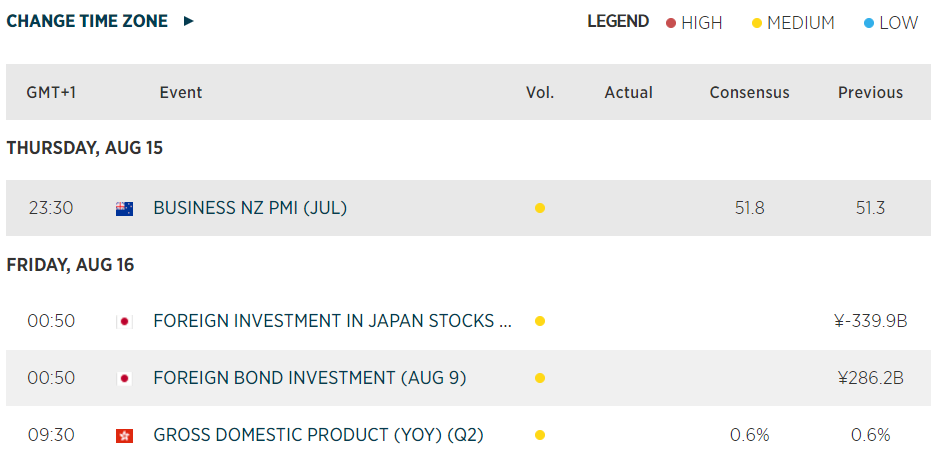
Task: Click the Foreign Bond Investment volatility dot
Action: 540,379
